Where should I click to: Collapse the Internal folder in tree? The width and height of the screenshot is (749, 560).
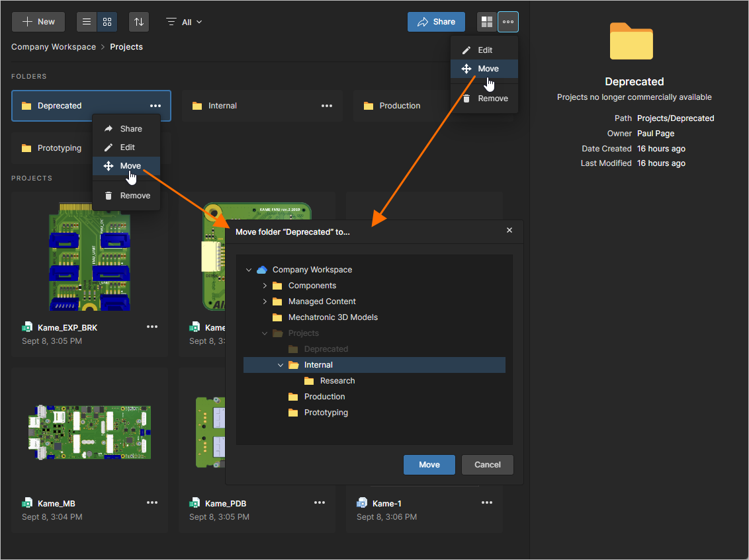[281, 365]
